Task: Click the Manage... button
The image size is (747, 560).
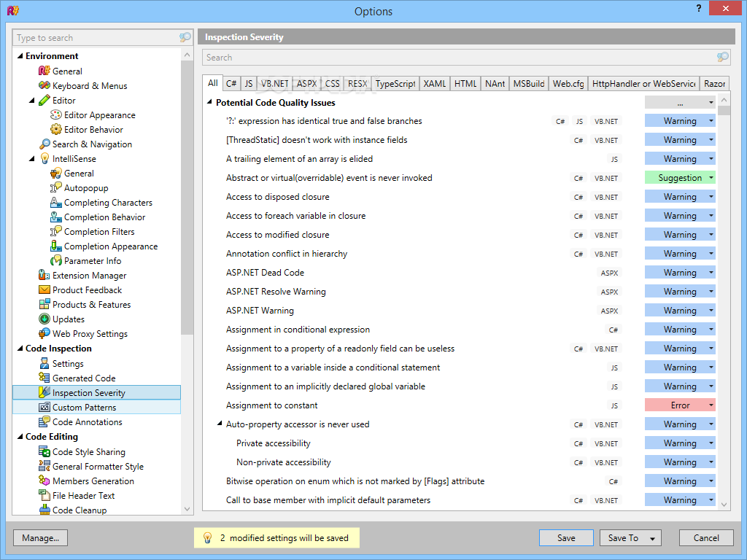Action: tap(41, 538)
